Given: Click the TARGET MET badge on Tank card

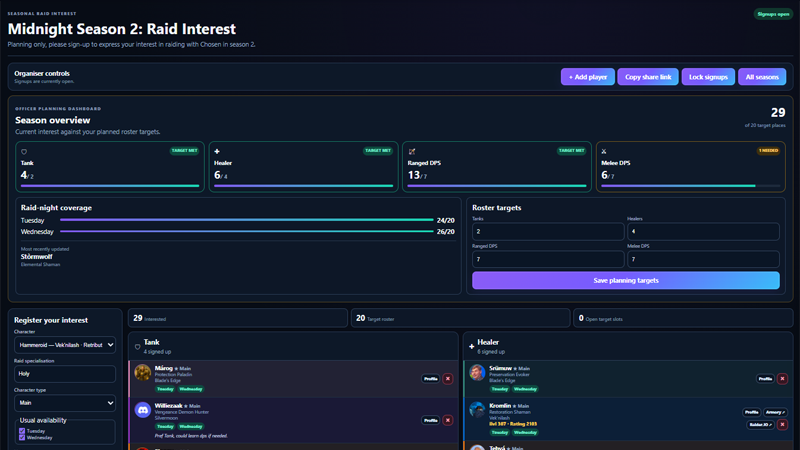Looking at the screenshot, I should point(184,151).
